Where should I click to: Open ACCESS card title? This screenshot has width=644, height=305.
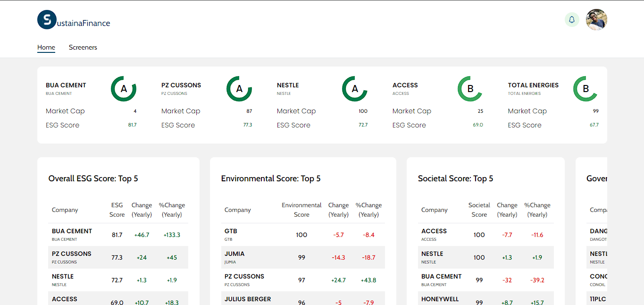pos(405,85)
